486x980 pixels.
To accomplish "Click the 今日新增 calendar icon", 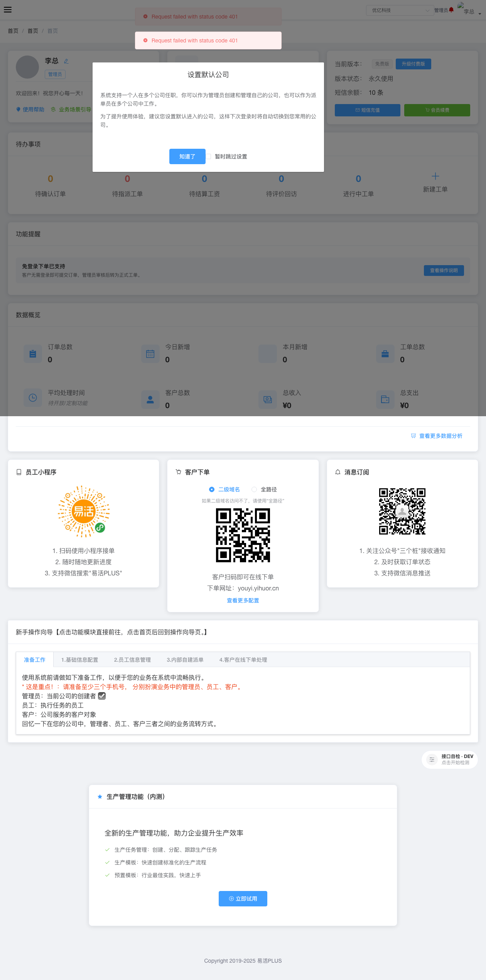I will click(150, 353).
